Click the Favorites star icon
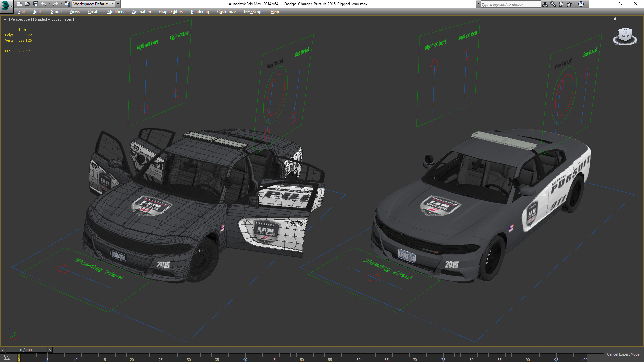This screenshot has height=362, width=644. point(569,4)
